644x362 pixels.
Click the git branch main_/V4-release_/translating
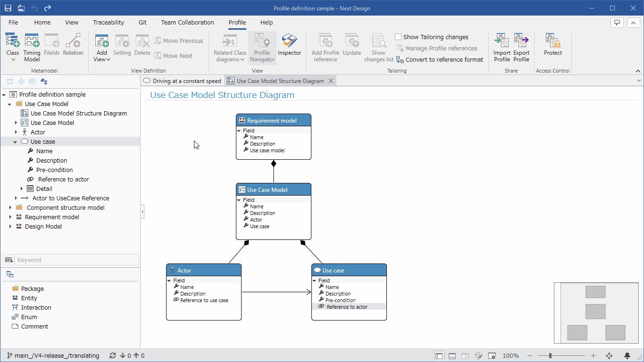coord(53,356)
